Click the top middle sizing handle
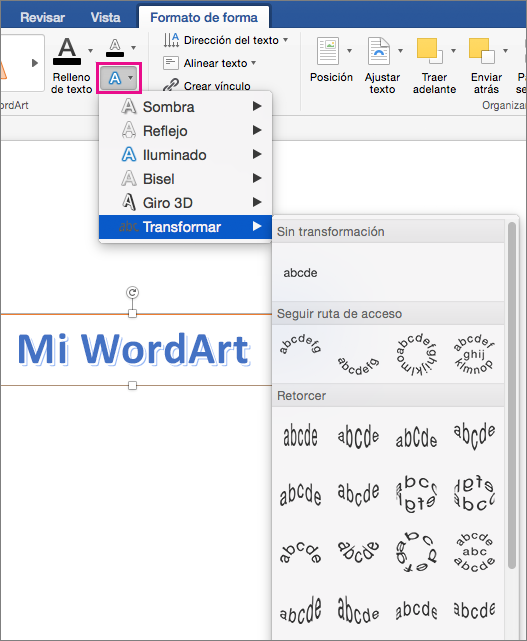The image size is (527, 641). point(132,314)
